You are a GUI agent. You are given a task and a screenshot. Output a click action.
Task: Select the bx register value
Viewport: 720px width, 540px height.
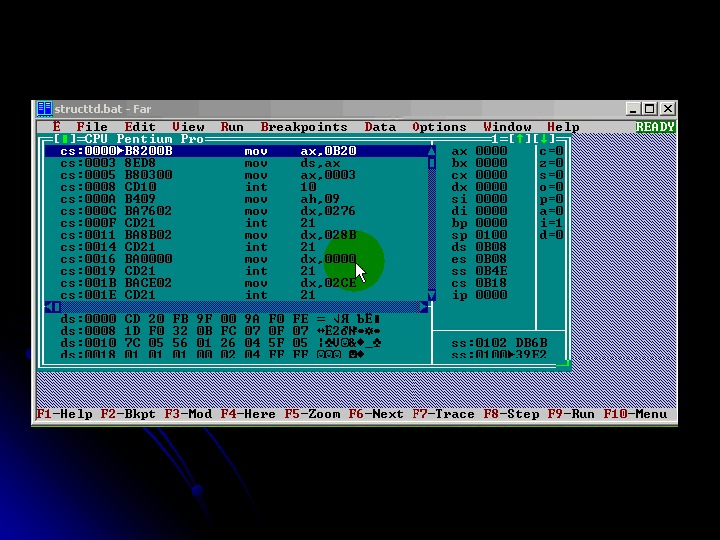tap(491, 163)
